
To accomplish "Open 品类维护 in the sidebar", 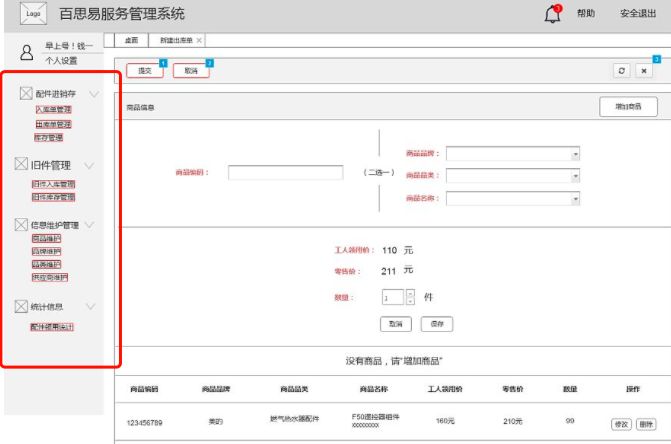I will (x=47, y=264).
